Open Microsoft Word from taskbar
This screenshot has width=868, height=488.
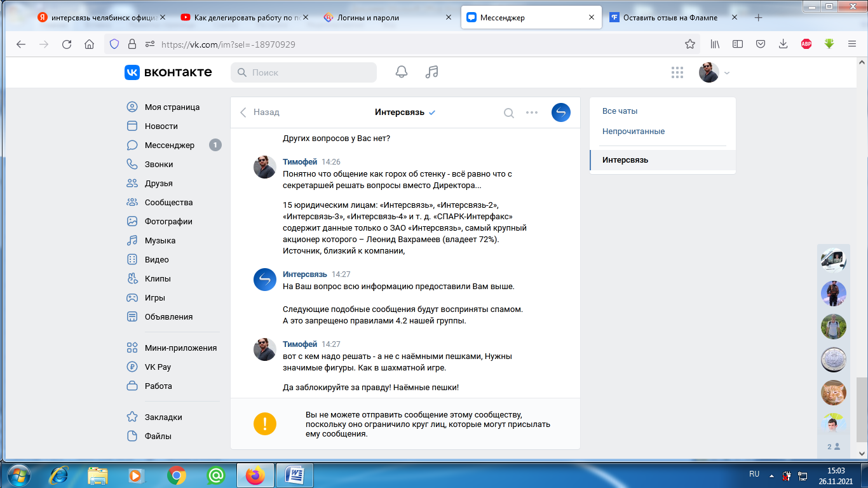[295, 475]
